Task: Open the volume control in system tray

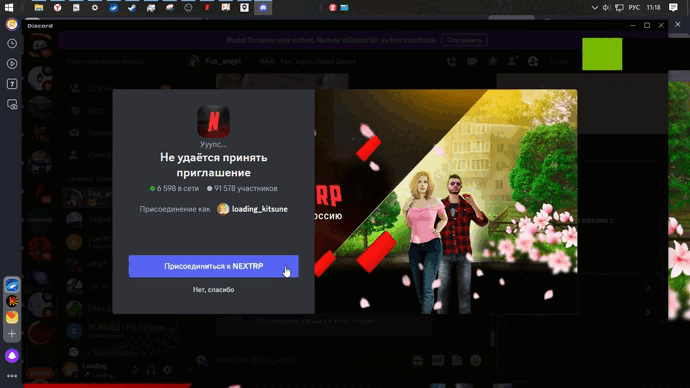Action: pos(606,7)
